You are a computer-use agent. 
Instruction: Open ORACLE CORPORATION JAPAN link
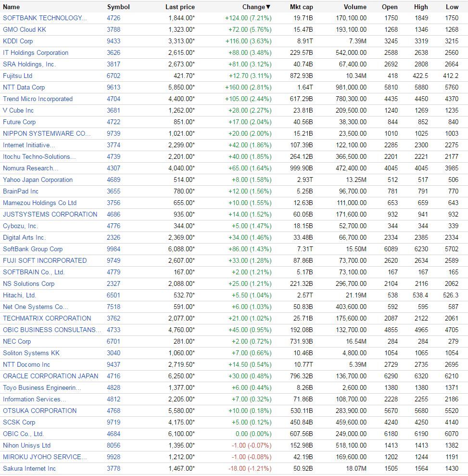pyautogui.click(x=51, y=375)
